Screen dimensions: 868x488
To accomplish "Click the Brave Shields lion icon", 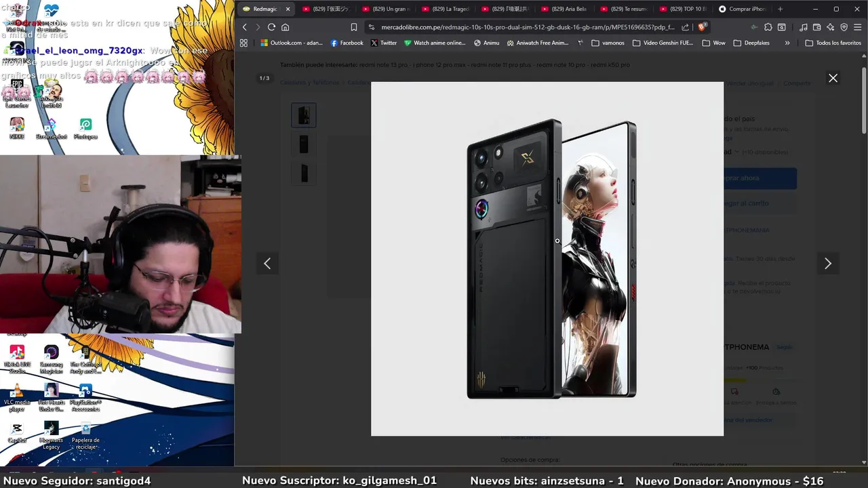I will click(x=702, y=27).
